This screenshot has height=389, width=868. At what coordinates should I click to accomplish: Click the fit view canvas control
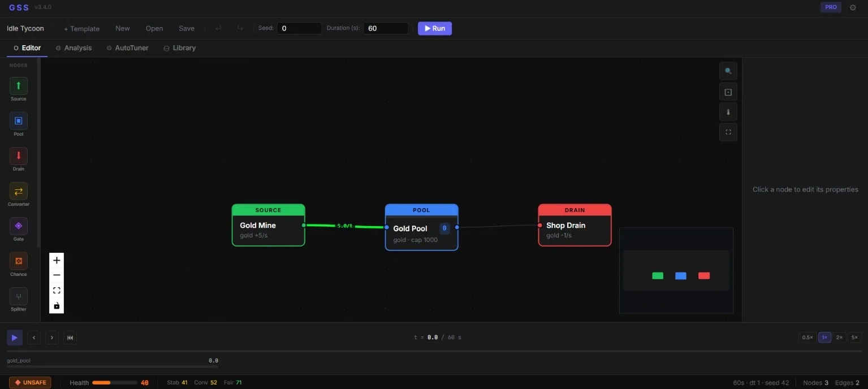click(x=57, y=291)
